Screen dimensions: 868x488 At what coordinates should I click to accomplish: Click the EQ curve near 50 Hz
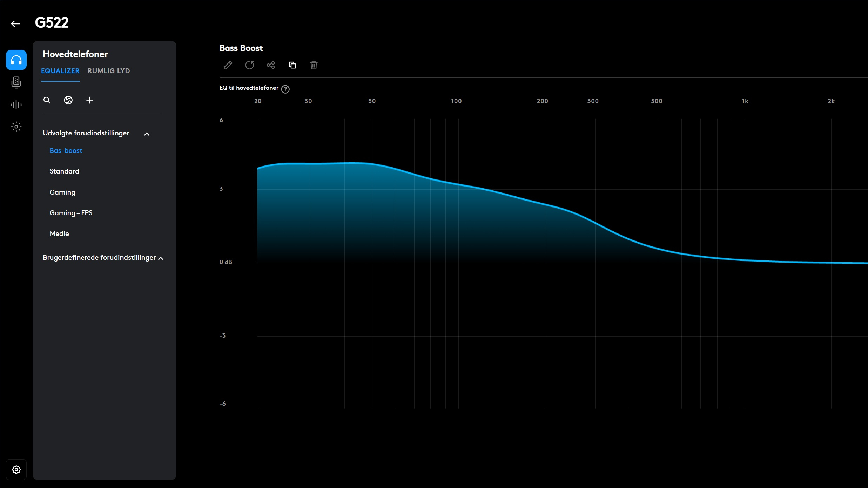coord(372,164)
